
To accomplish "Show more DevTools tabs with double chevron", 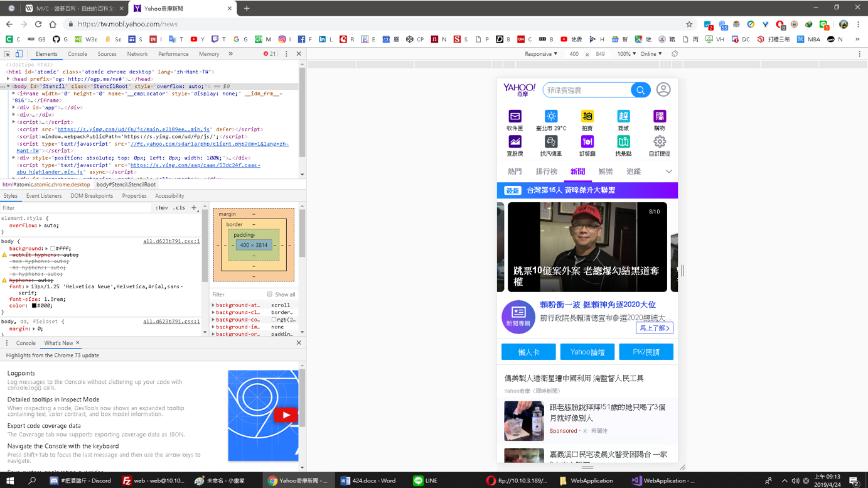I will (x=231, y=54).
